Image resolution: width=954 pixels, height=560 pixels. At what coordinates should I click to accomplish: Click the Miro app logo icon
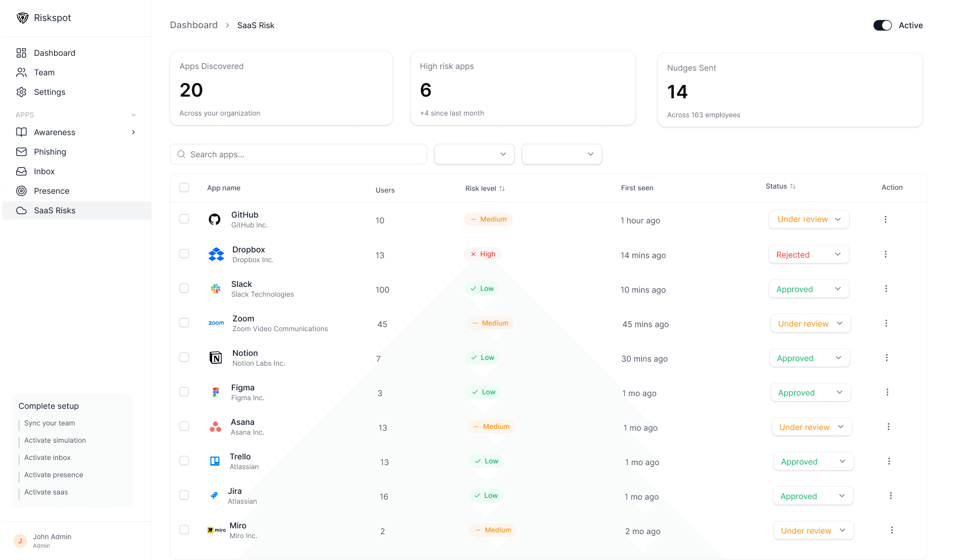point(216,530)
